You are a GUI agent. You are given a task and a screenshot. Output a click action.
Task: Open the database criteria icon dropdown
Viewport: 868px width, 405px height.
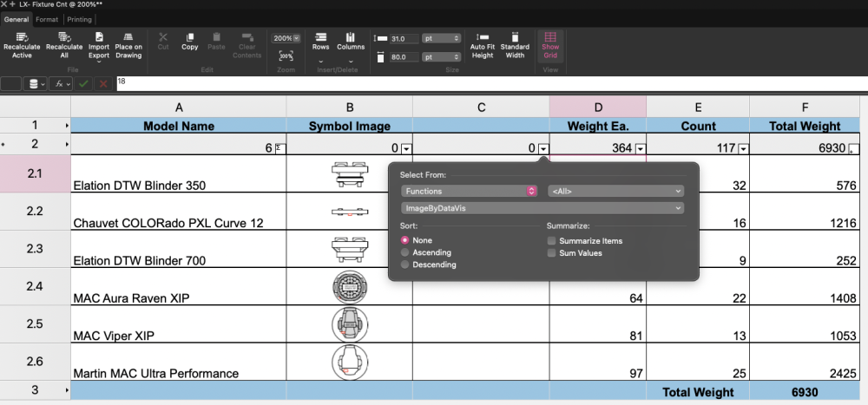pyautogui.click(x=36, y=84)
